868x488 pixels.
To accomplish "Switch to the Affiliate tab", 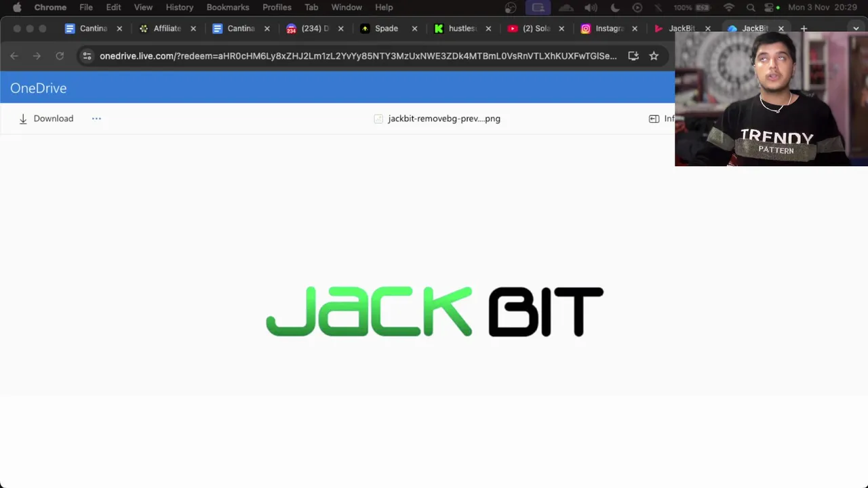I will 166,28.
